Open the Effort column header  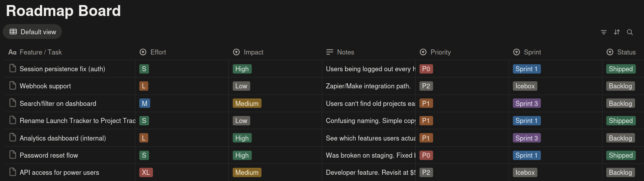153,52
